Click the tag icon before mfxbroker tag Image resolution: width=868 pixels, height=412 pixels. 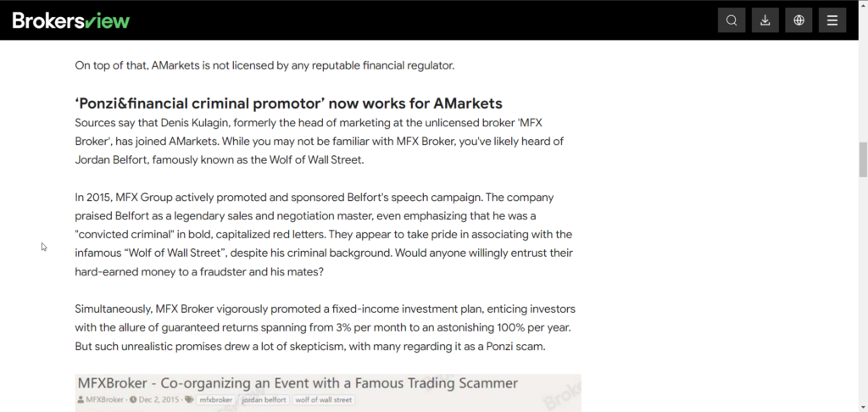pos(189,400)
